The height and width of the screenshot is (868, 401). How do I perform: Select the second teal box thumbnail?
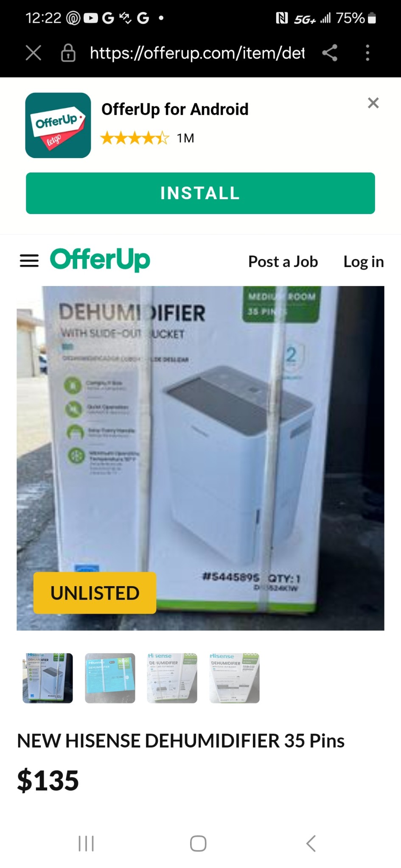pyautogui.click(x=110, y=678)
